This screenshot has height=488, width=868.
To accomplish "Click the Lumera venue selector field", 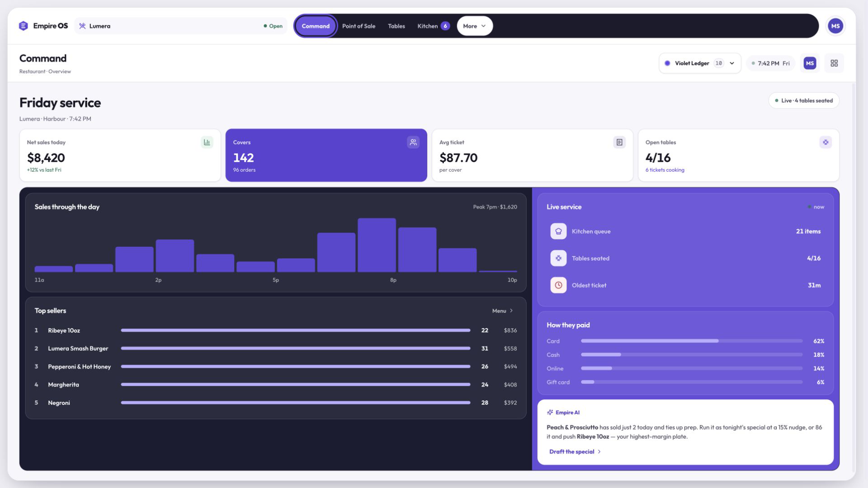I will 180,26.
